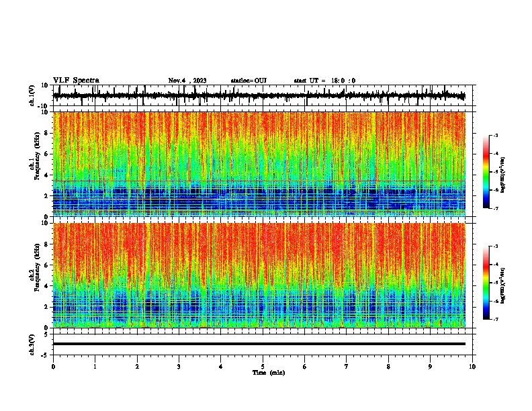Click the "-10" tick on ch.1(V) axis
Screen dimensions: 532x411
(x=44, y=106)
